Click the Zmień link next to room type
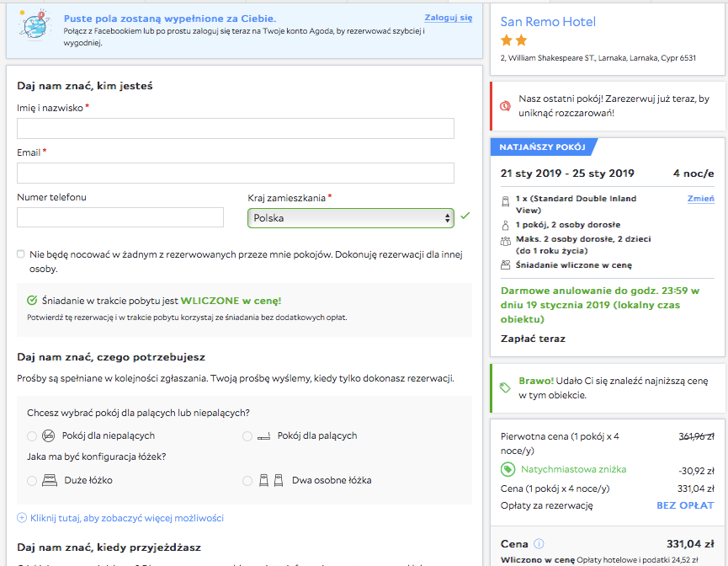Viewport: 728px width, 566px height. click(700, 199)
